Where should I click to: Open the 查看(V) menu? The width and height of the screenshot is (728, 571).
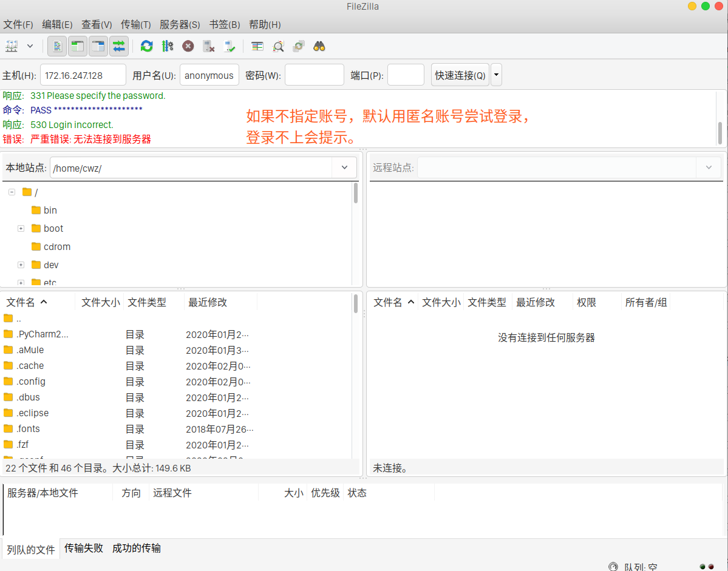tap(97, 25)
